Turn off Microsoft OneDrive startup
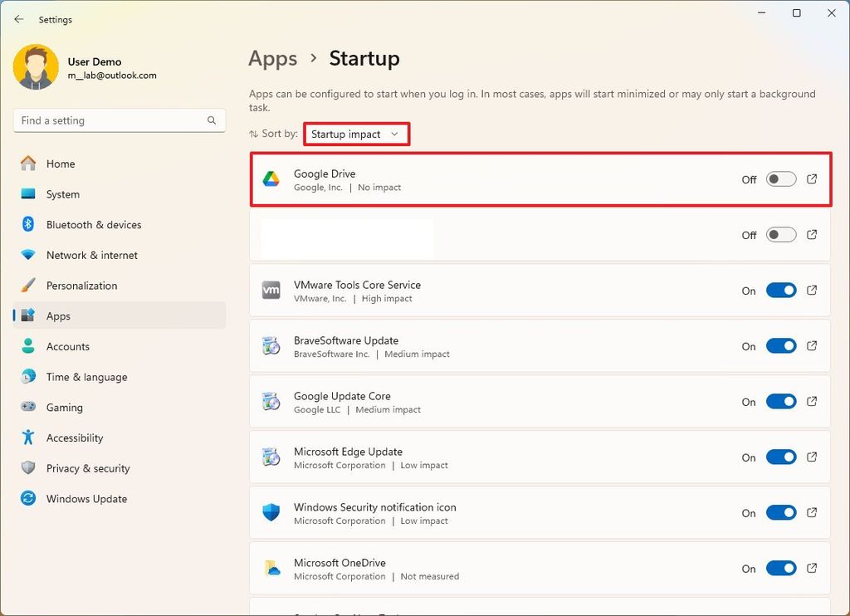This screenshot has height=616, width=850. click(780, 568)
